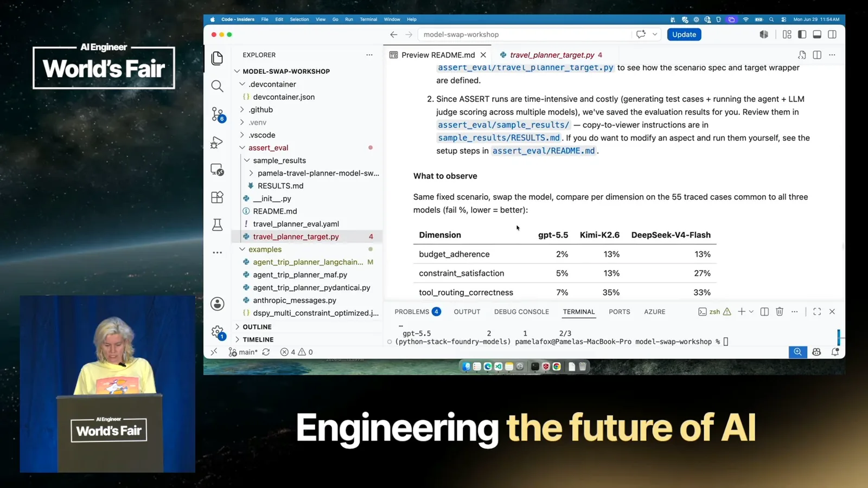Follow the assert_eval/README.md link
Viewport: 868px width, 488px height.
[544, 151]
